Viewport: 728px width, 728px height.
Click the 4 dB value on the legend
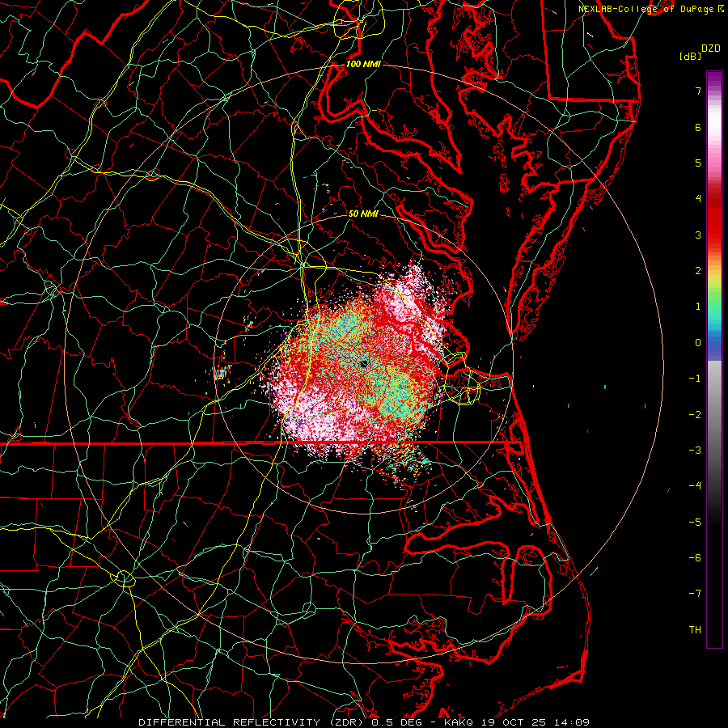point(698,199)
